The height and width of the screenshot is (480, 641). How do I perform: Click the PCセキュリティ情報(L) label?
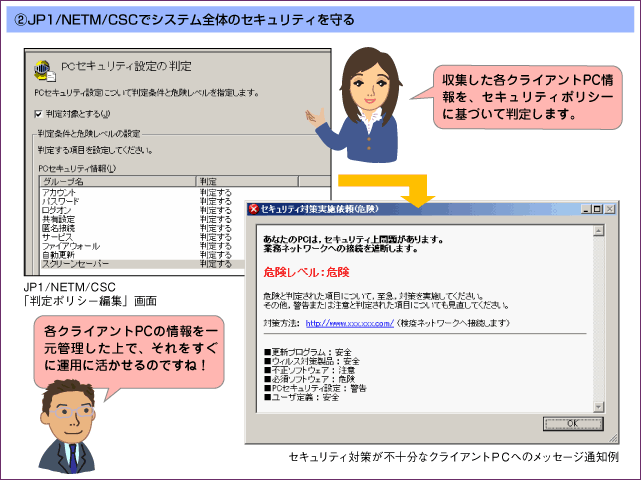pyautogui.click(x=77, y=168)
